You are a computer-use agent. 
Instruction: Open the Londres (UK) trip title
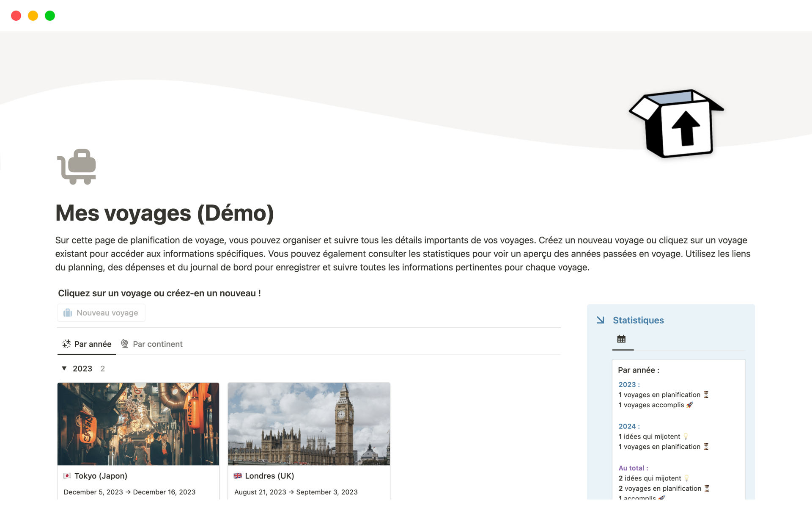[x=269, y=476]
